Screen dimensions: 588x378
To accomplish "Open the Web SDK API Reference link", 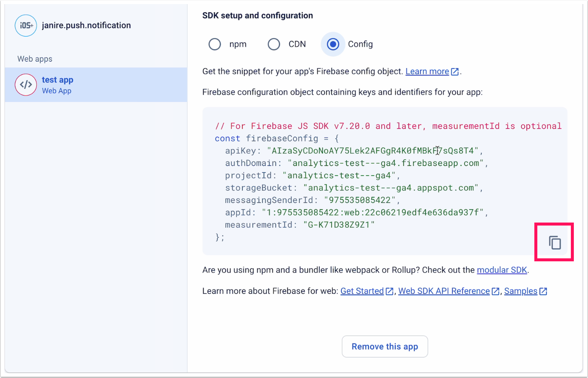I will (x=444, y=291).
